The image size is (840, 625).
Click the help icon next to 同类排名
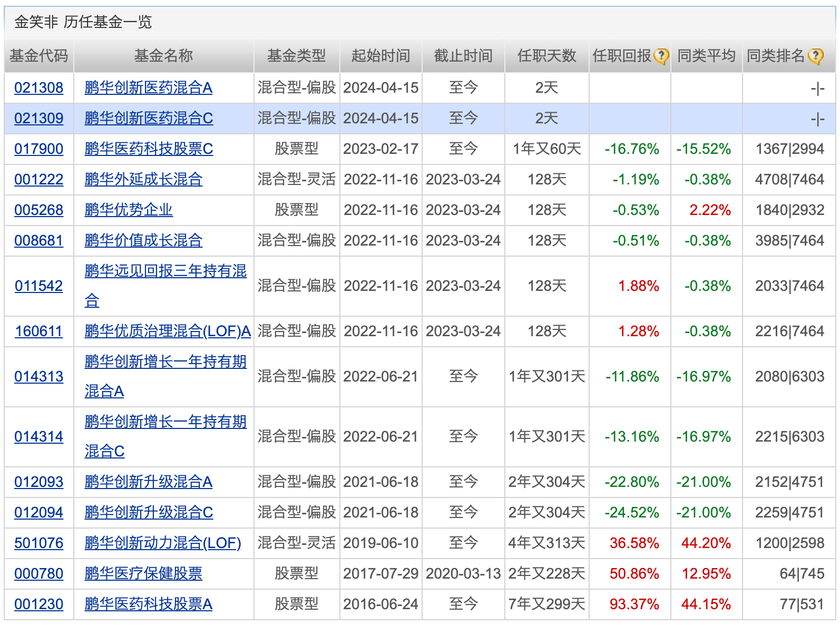(x=815, y=56)
